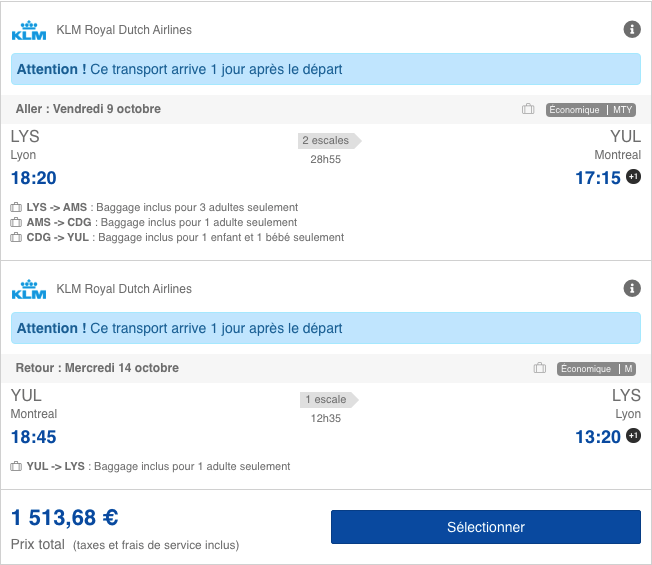Click baggage icon beside Économique M
The width and height of the screenshot is (652, 565).
[x=540, y=368]
